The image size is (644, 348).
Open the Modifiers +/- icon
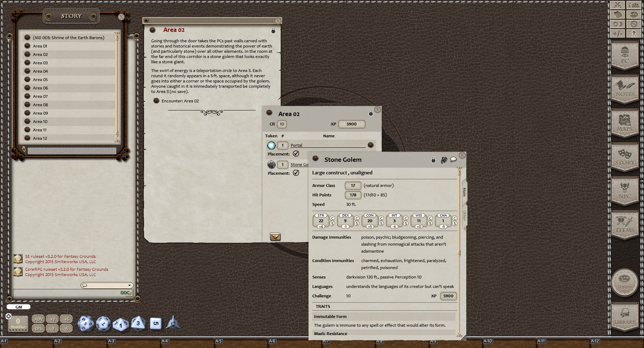tap(618, 34)
